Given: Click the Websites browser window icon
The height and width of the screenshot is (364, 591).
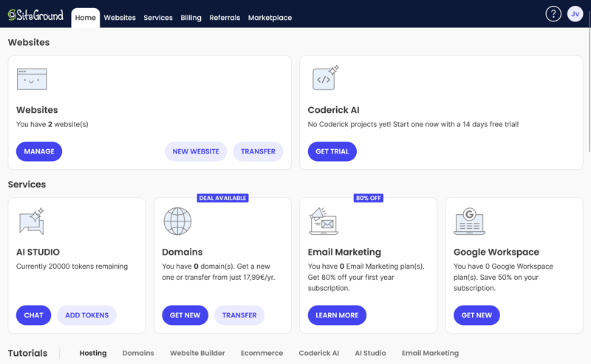Looking at the screenshot, I should click(32, 79).
